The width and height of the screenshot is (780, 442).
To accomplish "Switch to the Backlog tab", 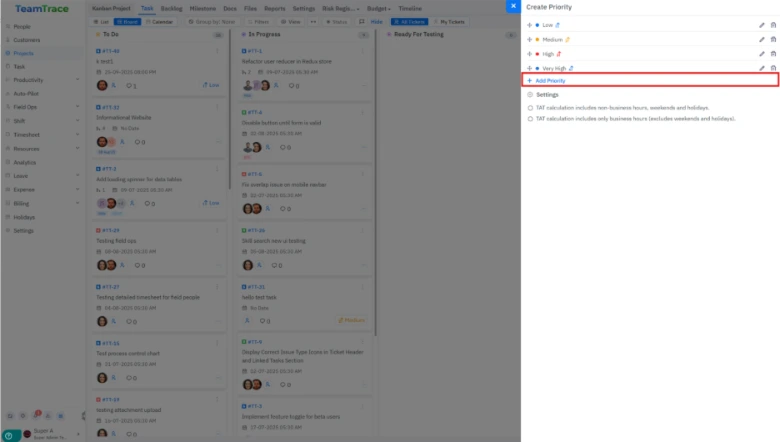I will [x=171, y=7].
